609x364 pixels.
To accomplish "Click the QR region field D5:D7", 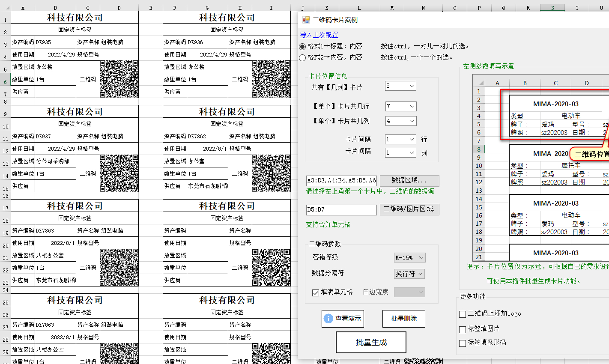I will click(341, 209).
